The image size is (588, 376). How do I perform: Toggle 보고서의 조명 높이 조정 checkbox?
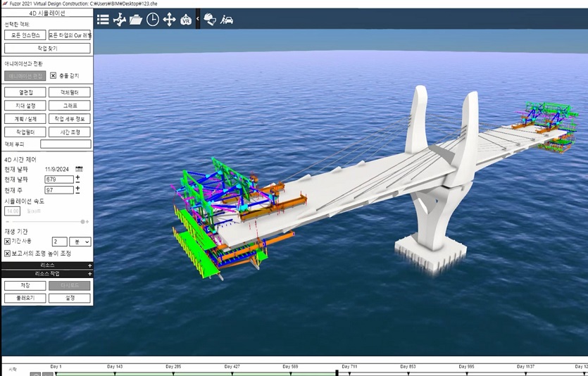tap(8, 253)
